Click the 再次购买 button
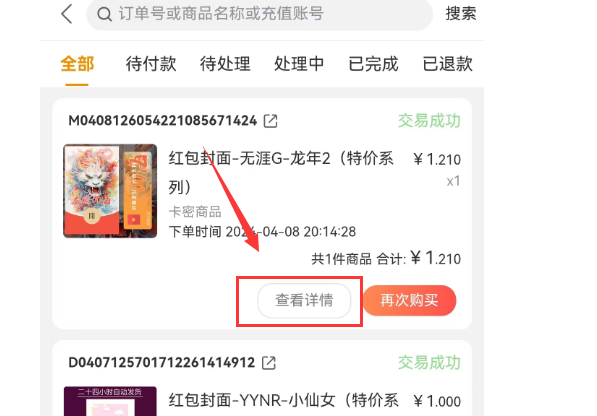The width and height of the screenshot is (597, 416). point(409,300)
